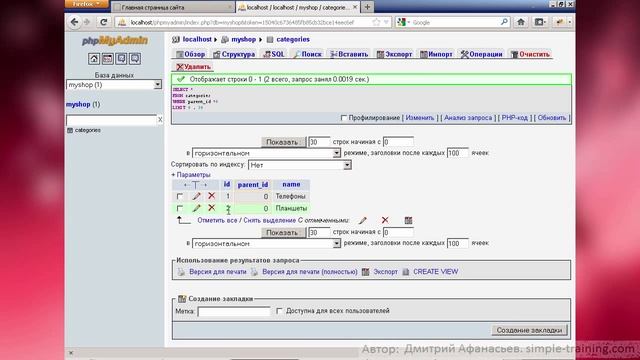Click the browser Forward arrow
This screenshot has width=640, height=360.
tap(87, 22)
